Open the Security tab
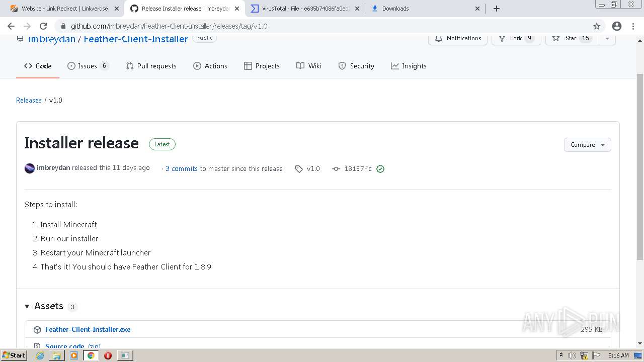 click(x=356, y=66)
